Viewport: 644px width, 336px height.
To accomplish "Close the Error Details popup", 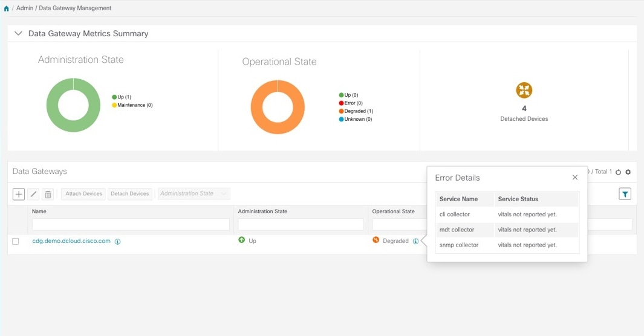I will click(x=575, y=178).
